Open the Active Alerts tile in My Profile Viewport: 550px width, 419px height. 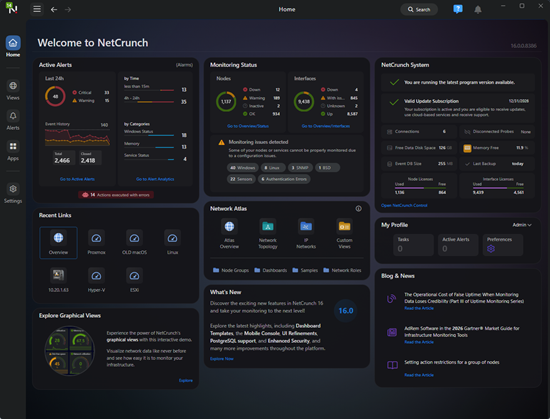(458, 245)
